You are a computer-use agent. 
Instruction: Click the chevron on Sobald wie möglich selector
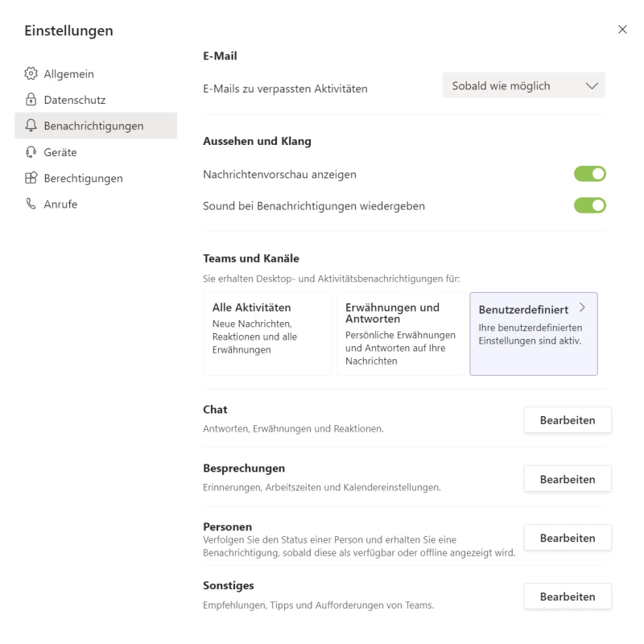(x=592, y=85)
